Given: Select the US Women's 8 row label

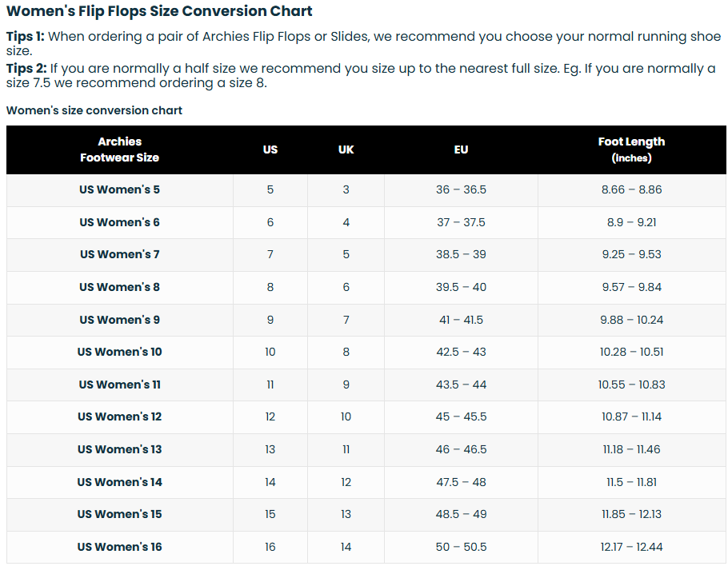Looking at the screenshot, I should point(120,287).
